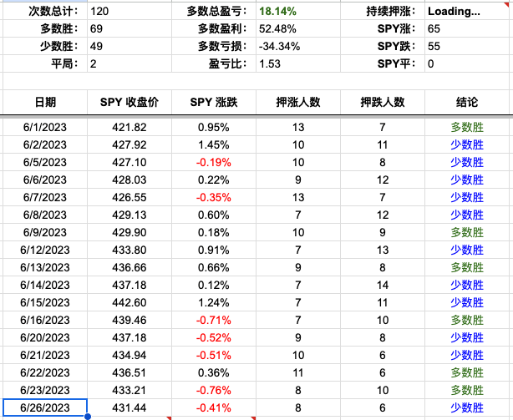Viewport: 513px width, 420px height.
Task: Click 多数胜 result for 6/22/2023
Action: point(467,373)
